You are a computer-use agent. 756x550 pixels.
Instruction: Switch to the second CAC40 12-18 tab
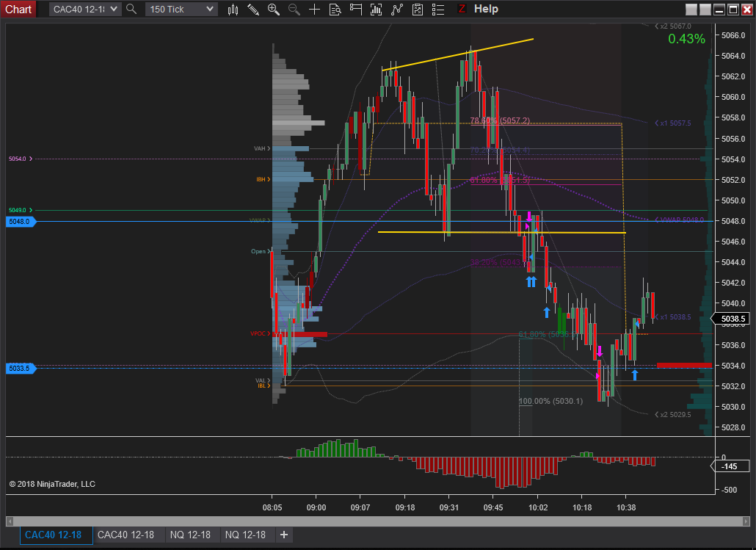pyautogui.click(x=126, y=535)
